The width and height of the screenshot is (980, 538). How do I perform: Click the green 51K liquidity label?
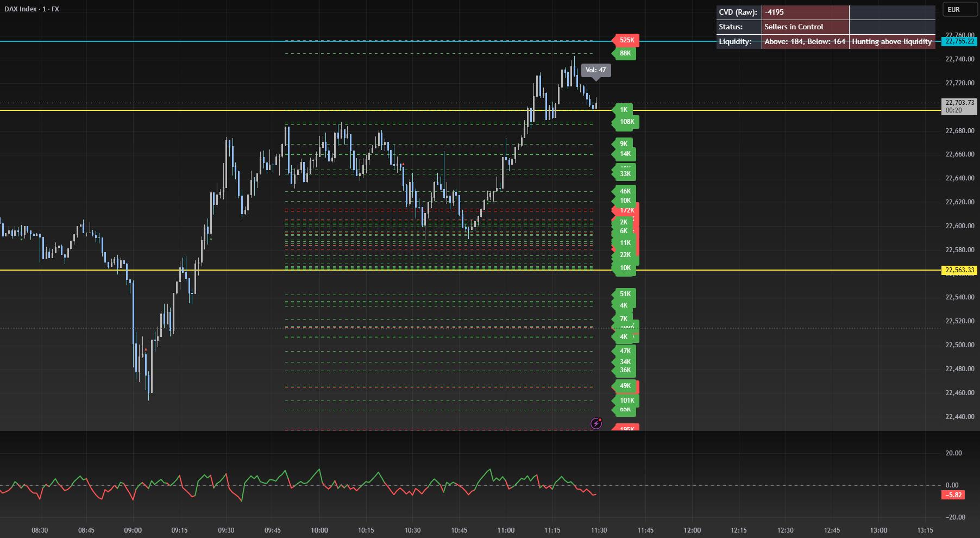pyautogui.click(x=625, y=294)
